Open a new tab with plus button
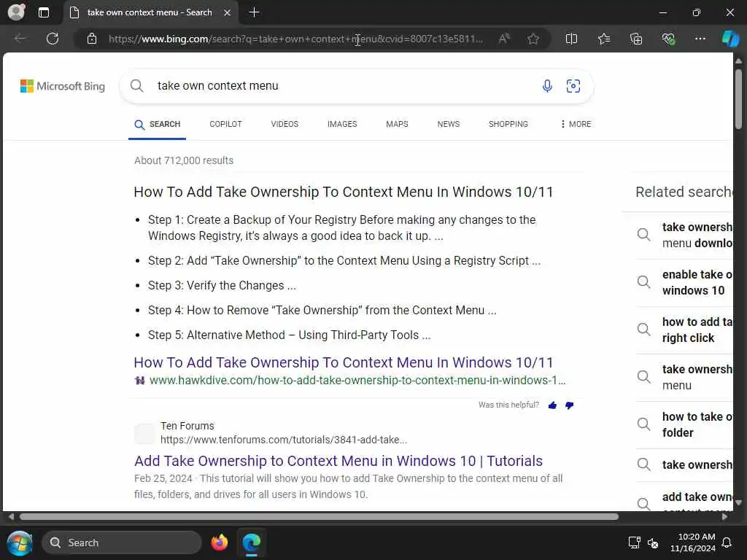Screen dimensions: 747x560 coord(255,12)
